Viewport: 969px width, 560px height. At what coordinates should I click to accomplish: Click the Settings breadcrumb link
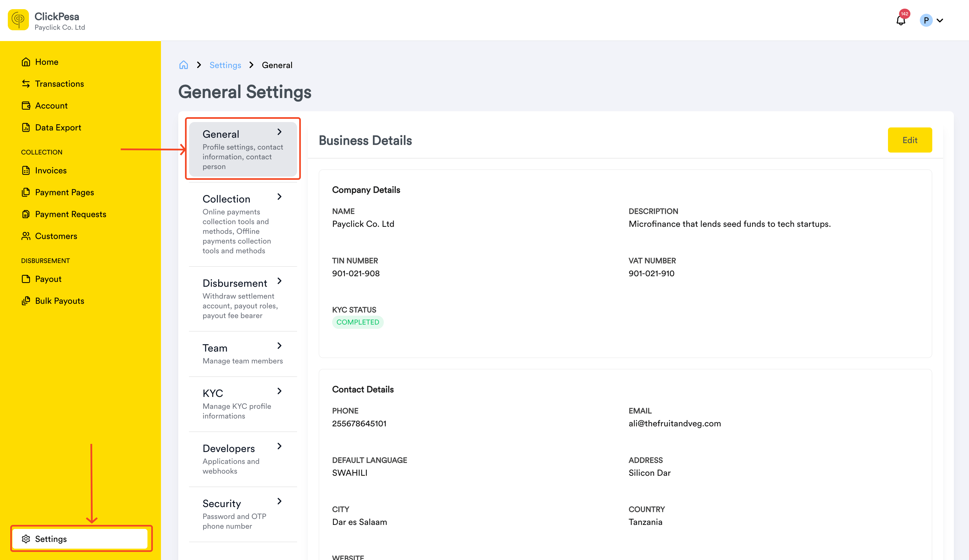[x=225, y=65]
